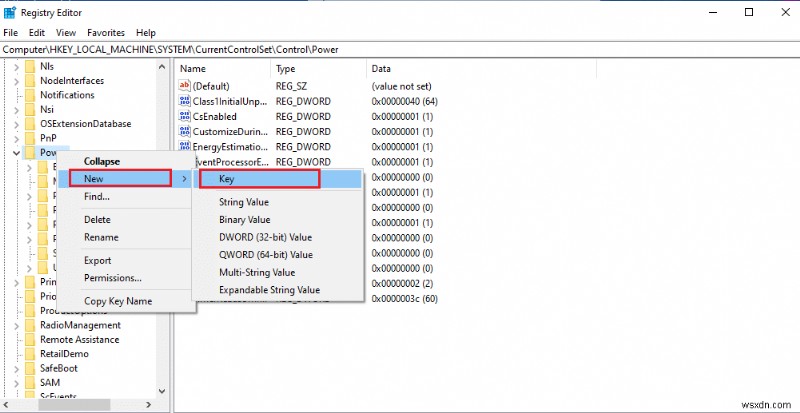Expand the SafeBoot tree node
Image resolution: width=800 pixels, height=413 pixels.
[16, 369]
